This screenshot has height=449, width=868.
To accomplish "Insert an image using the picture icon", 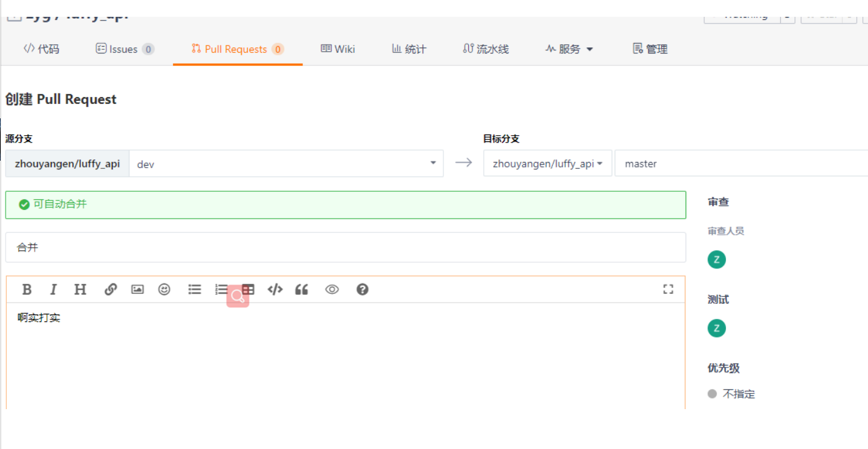I will click(x=138, y=289).
